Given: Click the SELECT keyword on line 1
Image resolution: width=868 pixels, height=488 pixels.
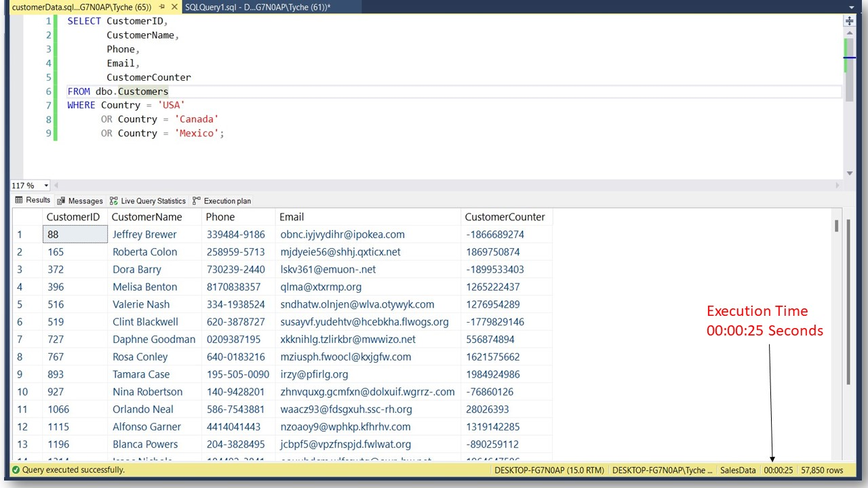Looking at the screenshot, I should [x=84, y=21].
